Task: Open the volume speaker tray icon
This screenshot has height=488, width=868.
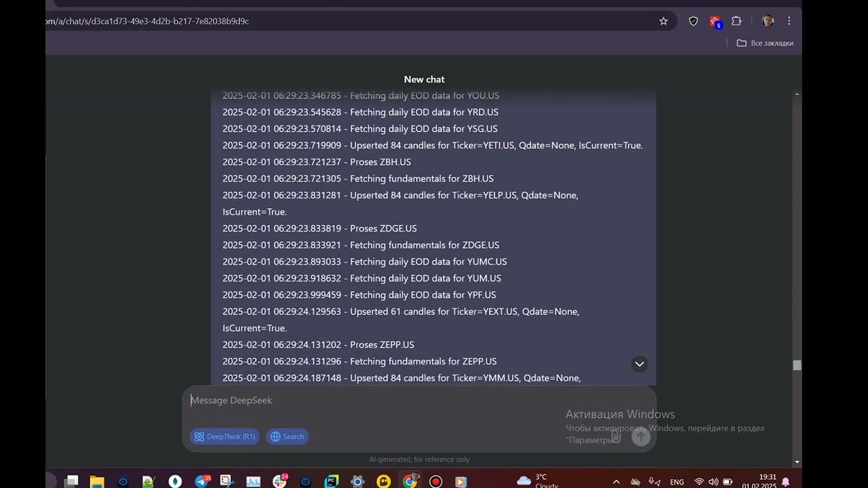Action: (x=713, y=482)
